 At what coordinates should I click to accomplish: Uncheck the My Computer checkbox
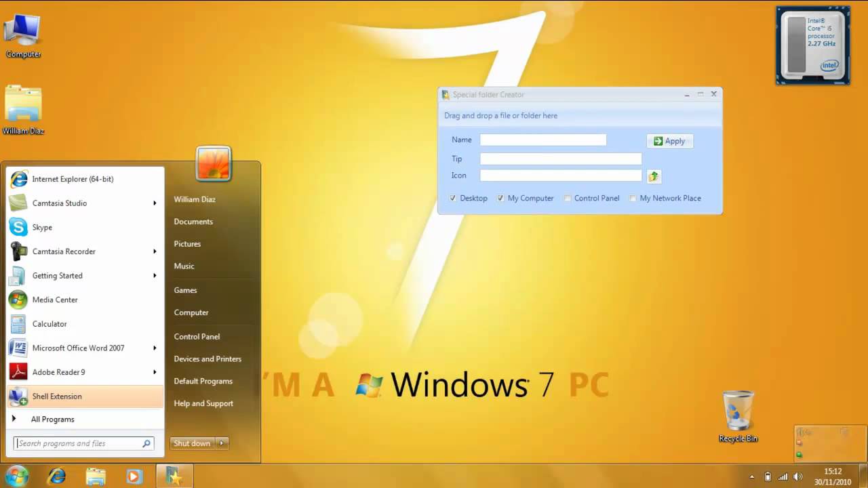coord(500,199)
